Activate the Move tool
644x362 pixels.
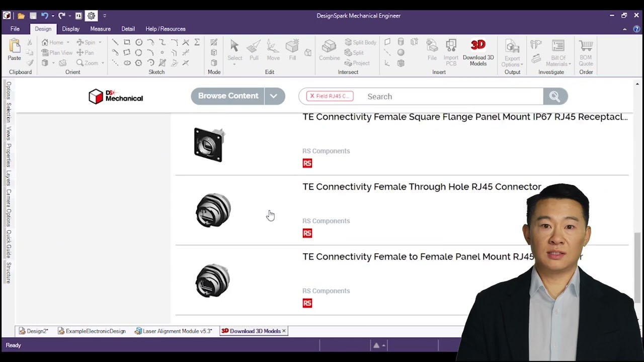point(273,50)
